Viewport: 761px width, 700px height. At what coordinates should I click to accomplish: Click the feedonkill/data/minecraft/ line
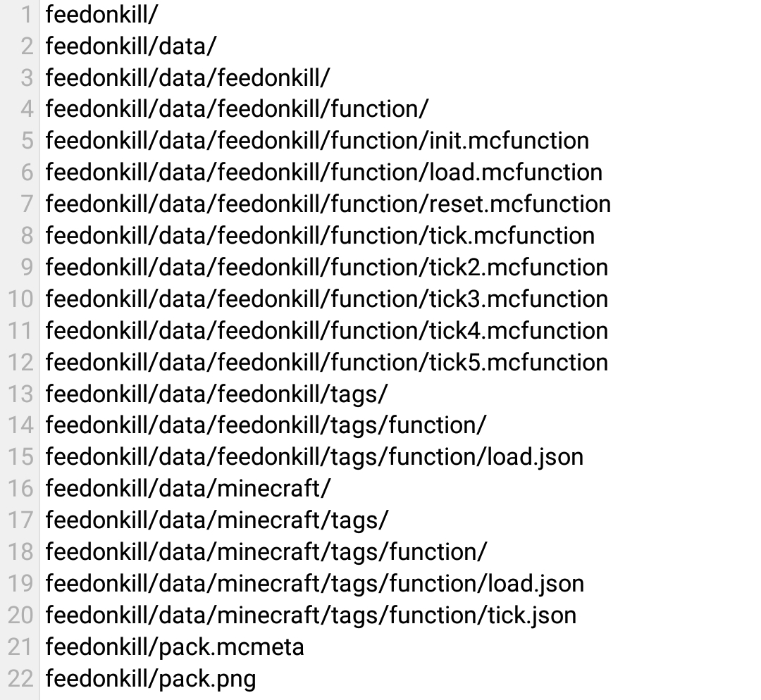[188, 489]
